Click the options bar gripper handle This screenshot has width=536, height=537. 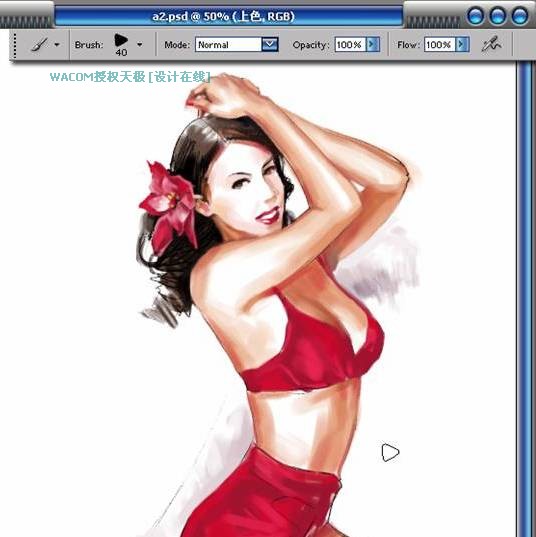15,45
